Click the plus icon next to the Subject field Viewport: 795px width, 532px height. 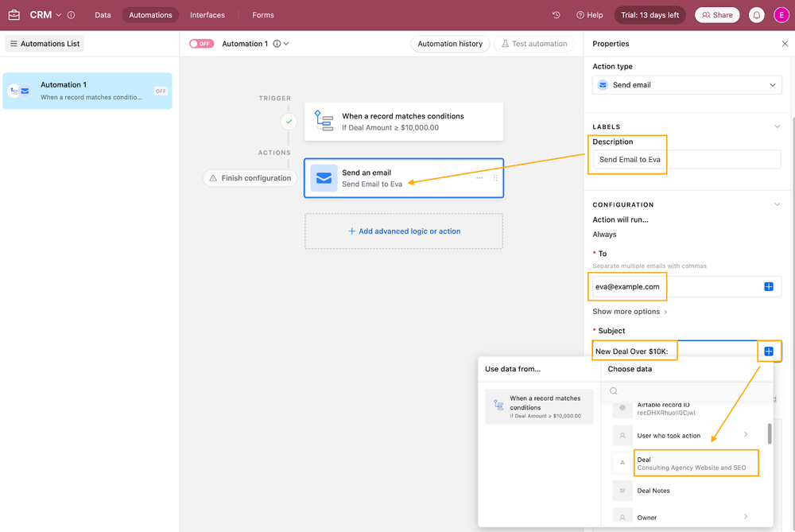[769, 351]
